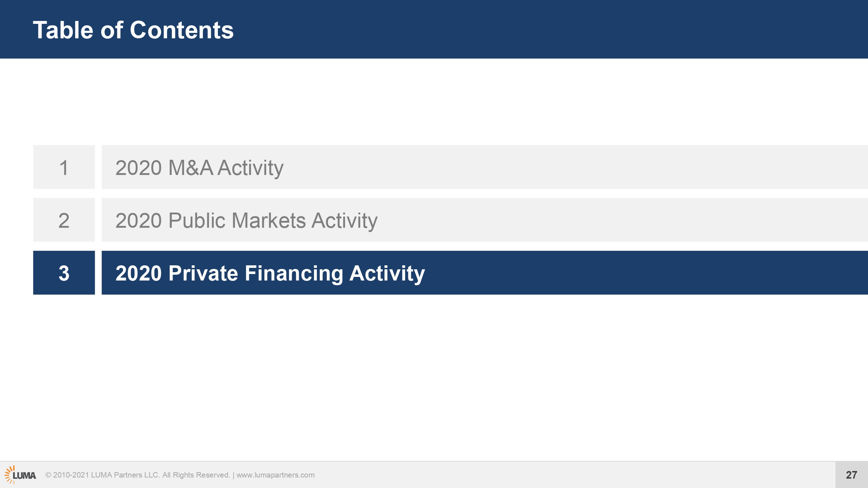The image size is (868, 488).
Task: Click the LUMA sunburst logo icon
Action: pyautogui.click(x=9, y=475)
